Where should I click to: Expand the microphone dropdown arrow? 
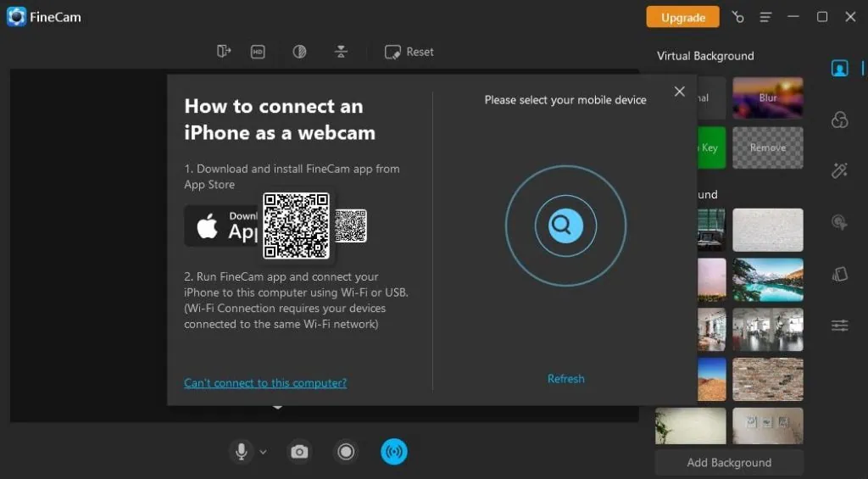pos(263,452)
